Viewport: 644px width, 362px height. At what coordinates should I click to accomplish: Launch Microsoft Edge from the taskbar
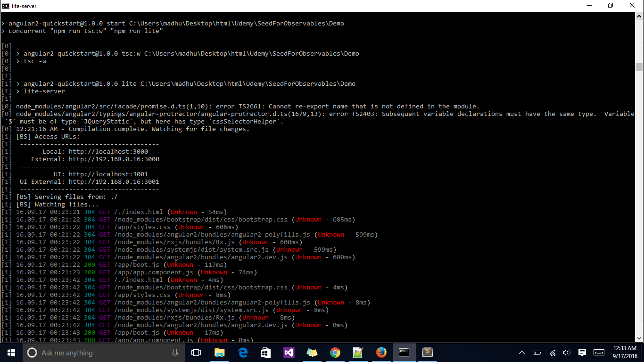click(x=242, y=353)
